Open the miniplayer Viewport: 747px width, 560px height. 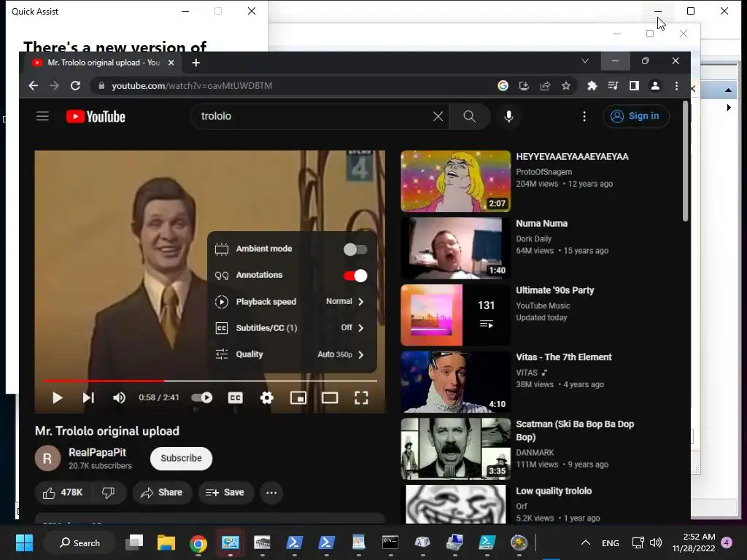point(298,397)
